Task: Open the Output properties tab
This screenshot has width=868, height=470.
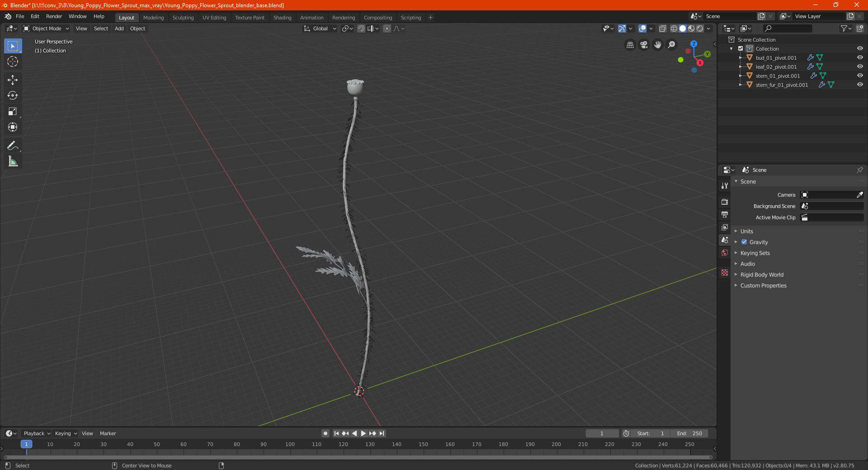Action: pos(725,214)
